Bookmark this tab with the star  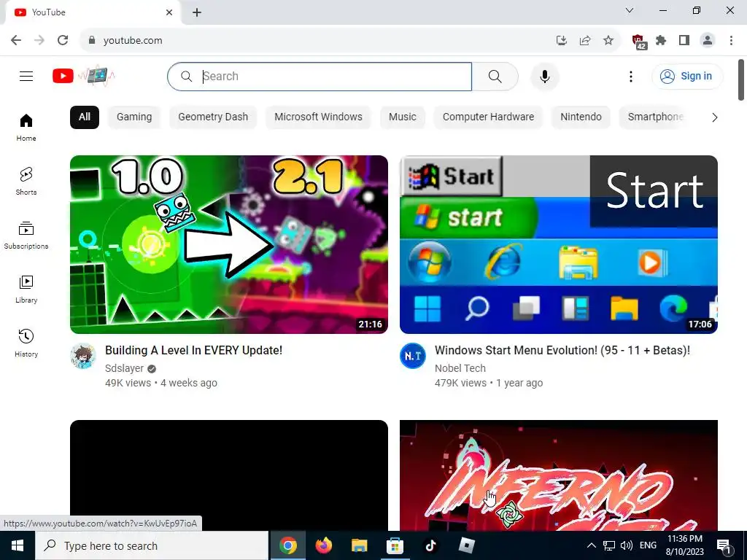[x=608, y=41]
